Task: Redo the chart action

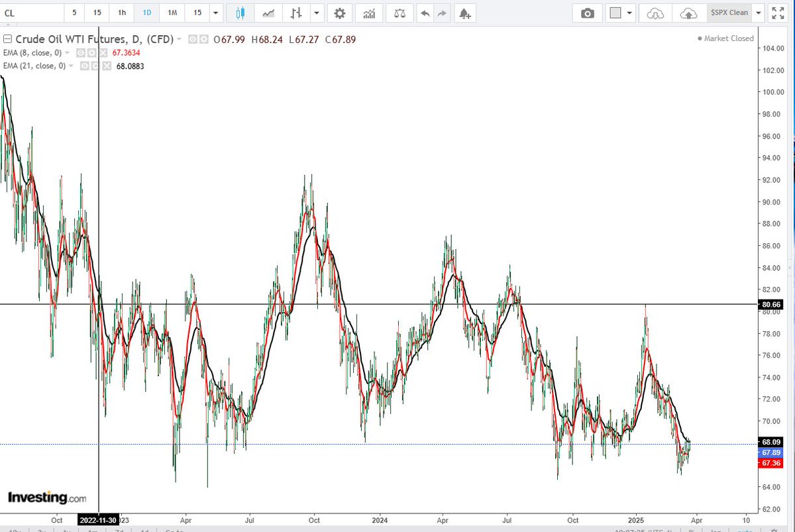Action: coord(442,13)
